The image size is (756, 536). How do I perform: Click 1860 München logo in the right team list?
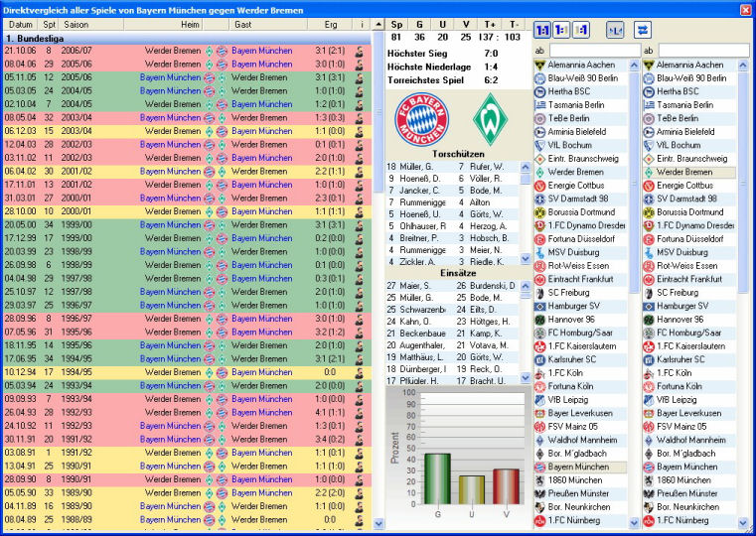[649, 480]
